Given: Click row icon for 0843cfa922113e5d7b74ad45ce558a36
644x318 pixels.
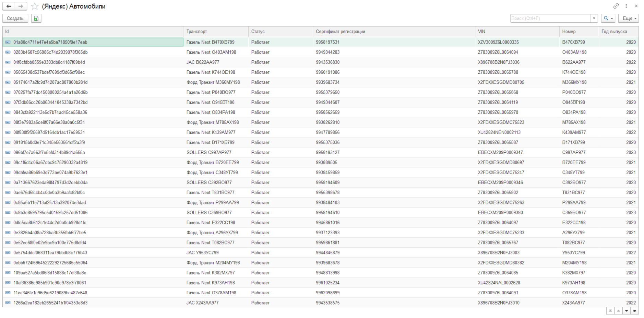Looking at the screenshot, I should tap(8, 112).
